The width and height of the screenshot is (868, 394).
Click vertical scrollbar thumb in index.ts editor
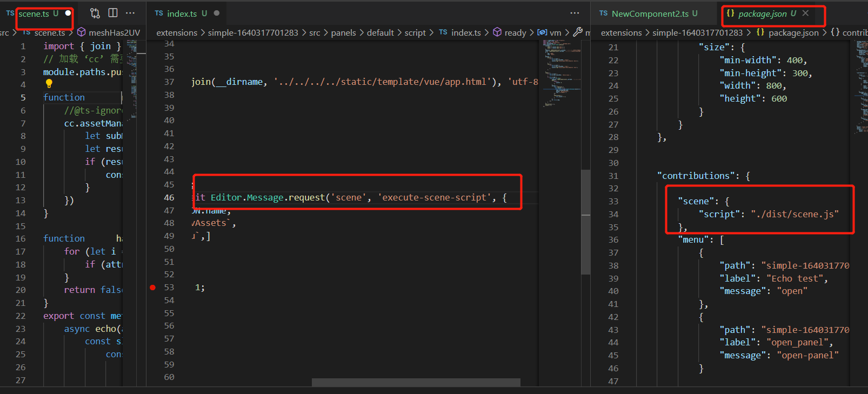[586, 222]
